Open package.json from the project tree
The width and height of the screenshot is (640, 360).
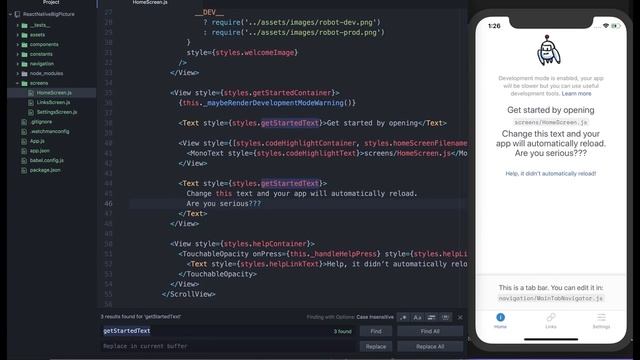click(x=45, y=170)
